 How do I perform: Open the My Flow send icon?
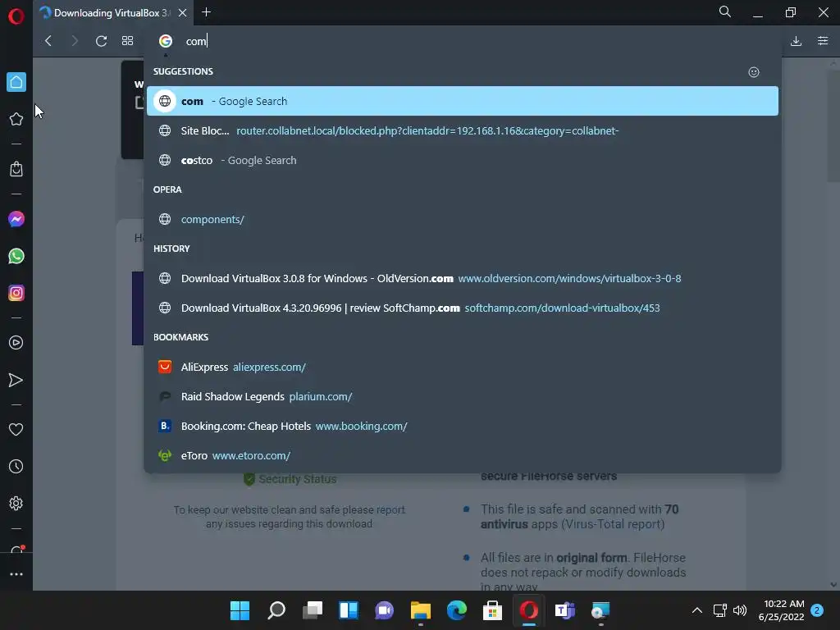[x=16, y=380]
